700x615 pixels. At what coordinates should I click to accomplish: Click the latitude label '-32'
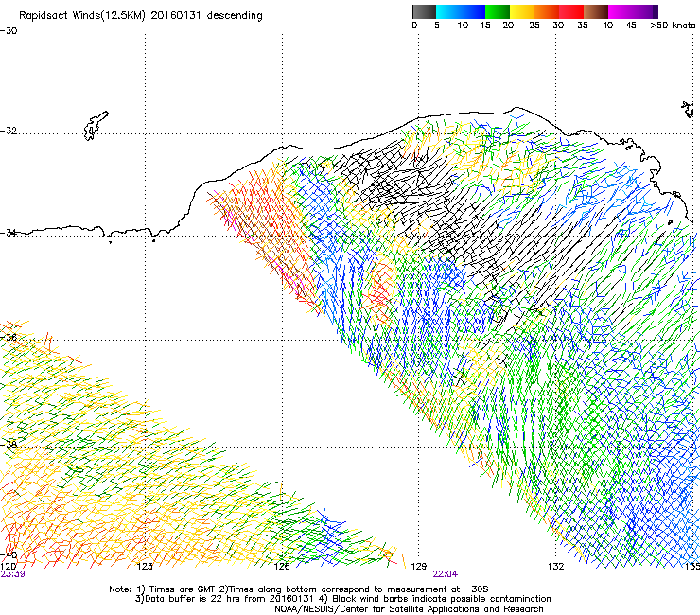click(9, 131)
